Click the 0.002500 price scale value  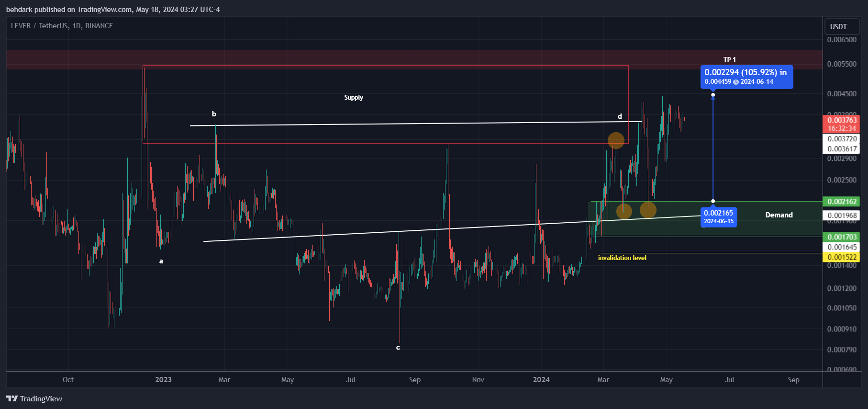842,180
